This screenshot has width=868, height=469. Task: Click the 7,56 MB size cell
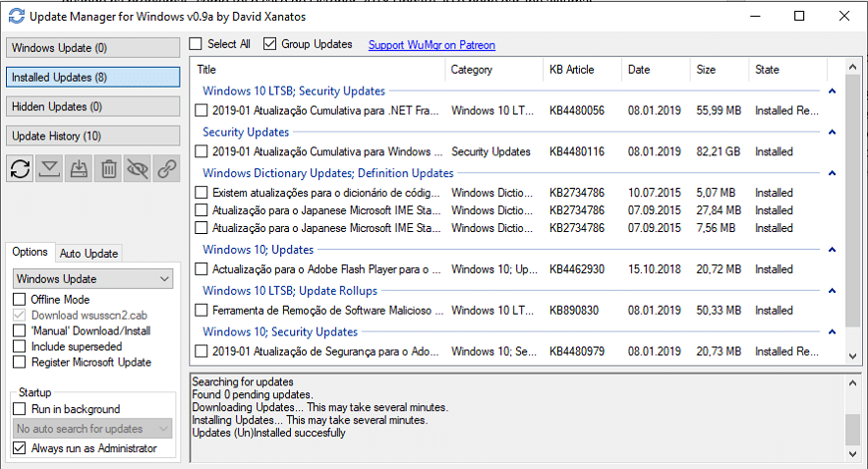pyautogui.click(x=716, y=228)
